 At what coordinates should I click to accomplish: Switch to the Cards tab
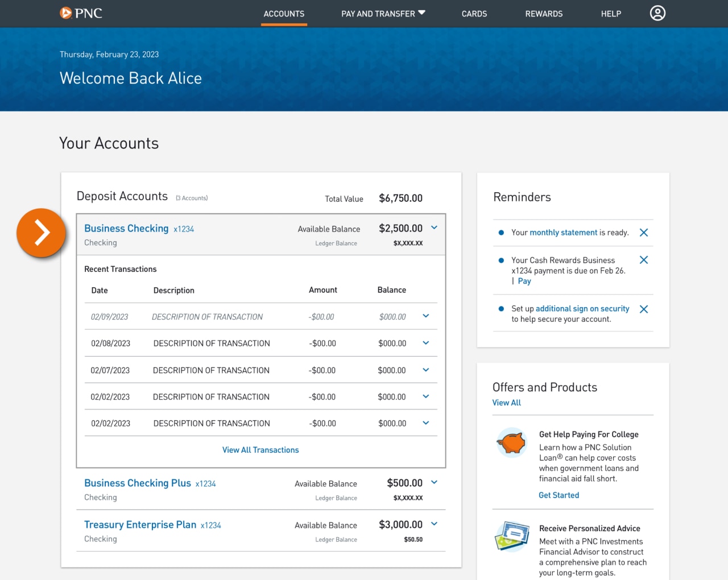pyautogui.click(x=474, y=13)
